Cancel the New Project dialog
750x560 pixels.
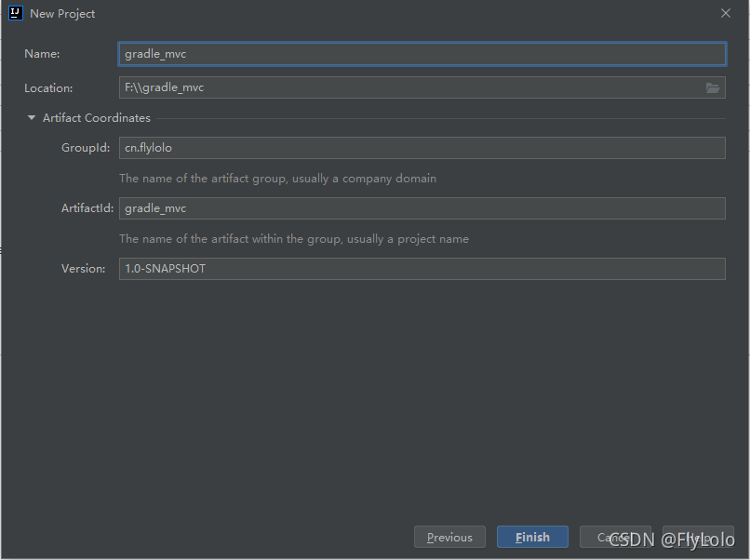tap(615, 537)
